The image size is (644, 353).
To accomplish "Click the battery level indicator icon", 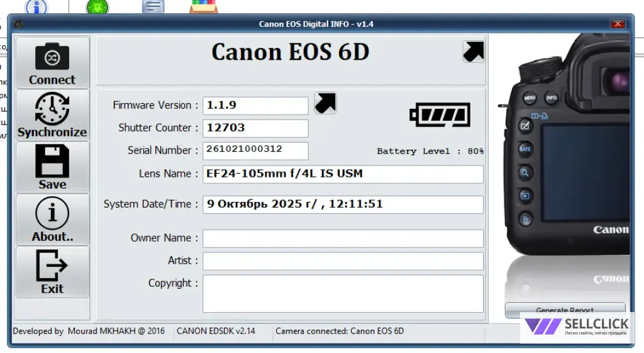I will (440, 115).
